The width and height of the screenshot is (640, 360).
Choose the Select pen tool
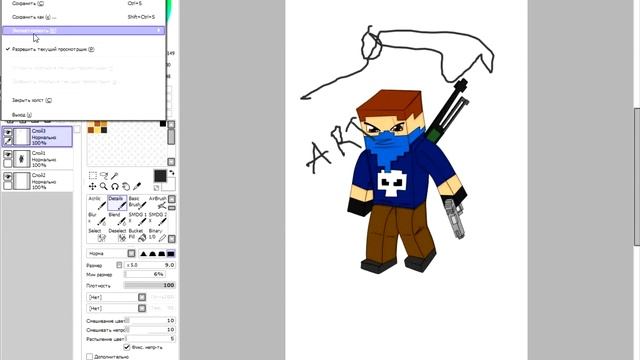(97, 235)
